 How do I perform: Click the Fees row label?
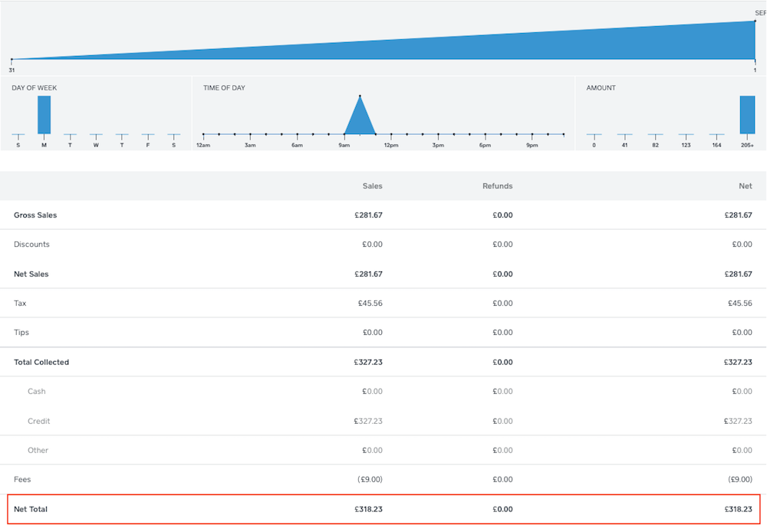tap(22, 479)
